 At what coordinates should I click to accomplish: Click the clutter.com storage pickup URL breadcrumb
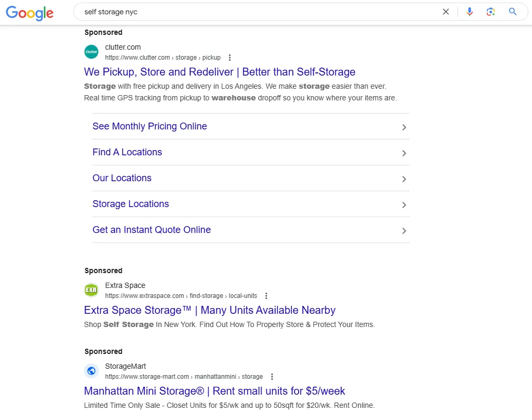point(163,58)
